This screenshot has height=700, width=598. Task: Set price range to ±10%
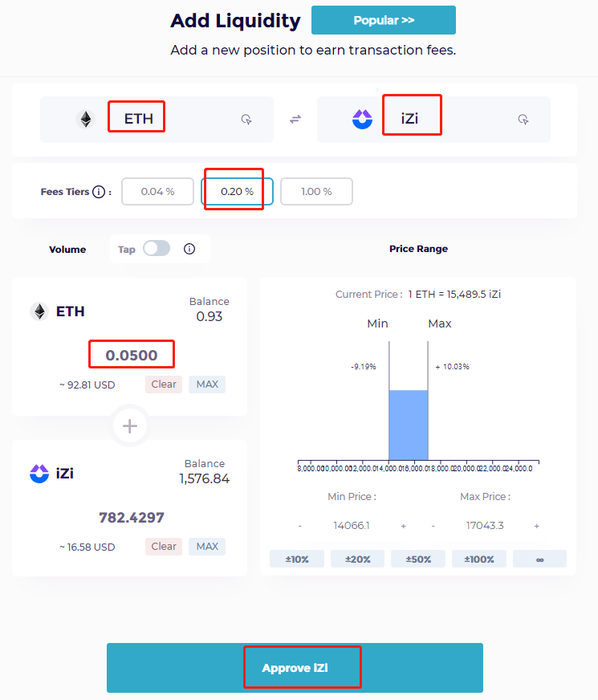[x=296, y=559]
